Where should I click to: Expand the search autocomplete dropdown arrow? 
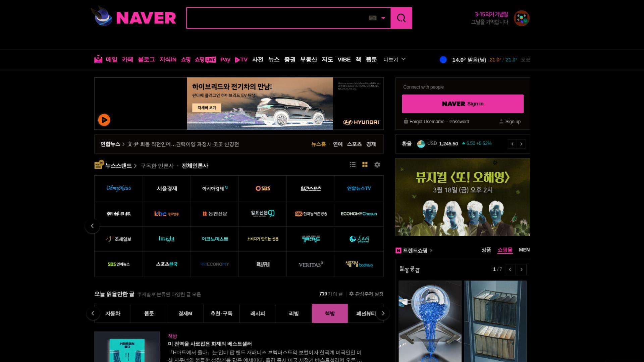[383, 18]
